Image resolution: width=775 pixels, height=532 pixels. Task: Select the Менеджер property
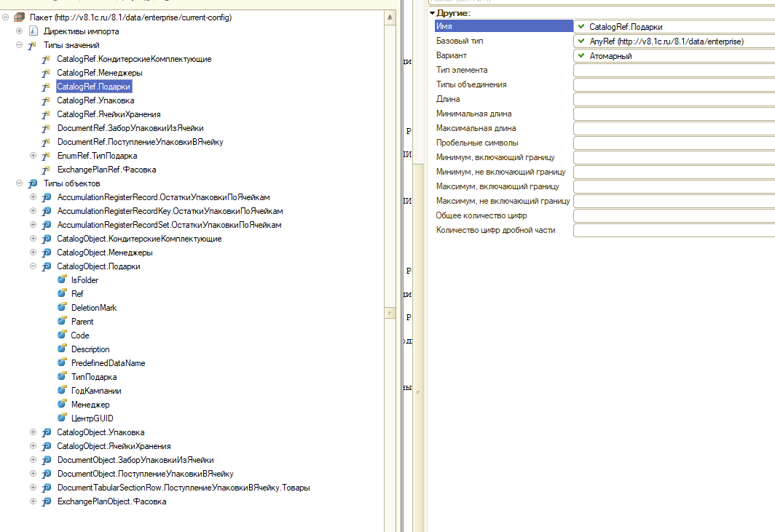[90, 405]
